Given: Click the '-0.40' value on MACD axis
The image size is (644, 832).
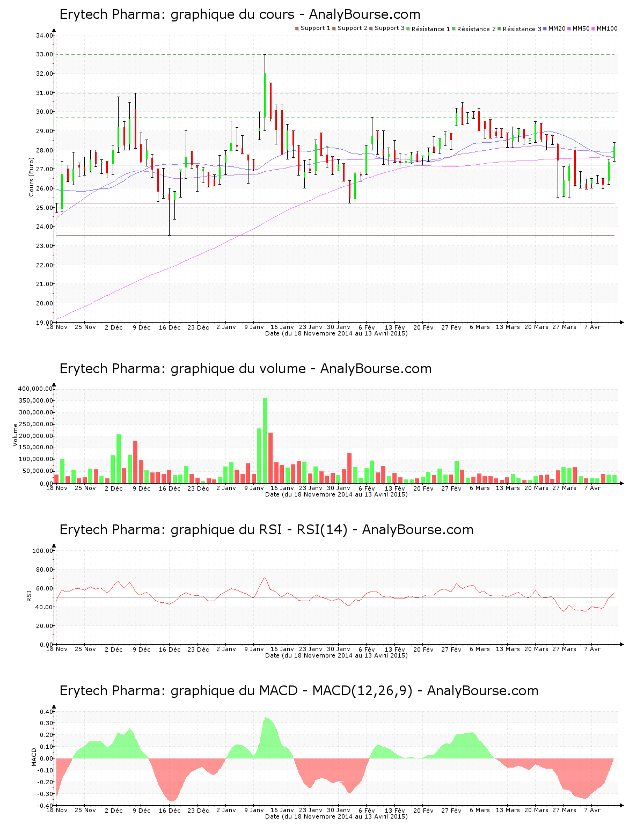Looking at the screenshot, I should [x=46, y=806].
